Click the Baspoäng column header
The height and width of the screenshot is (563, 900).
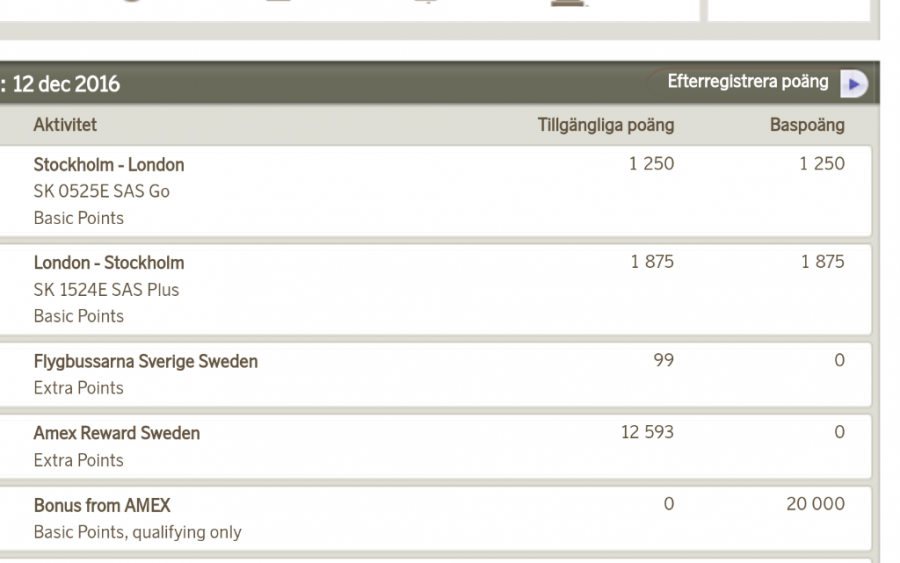click(x=806, y=126)
